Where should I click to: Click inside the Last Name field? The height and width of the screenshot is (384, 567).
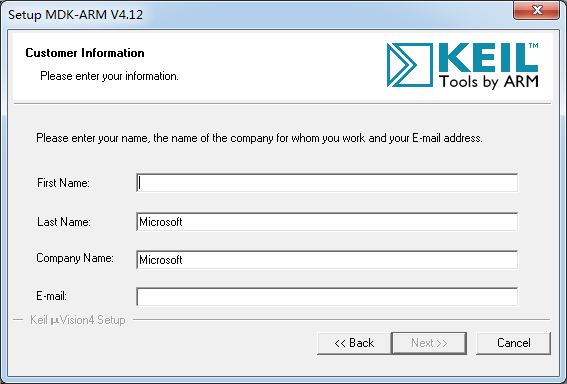click(327, 222)
